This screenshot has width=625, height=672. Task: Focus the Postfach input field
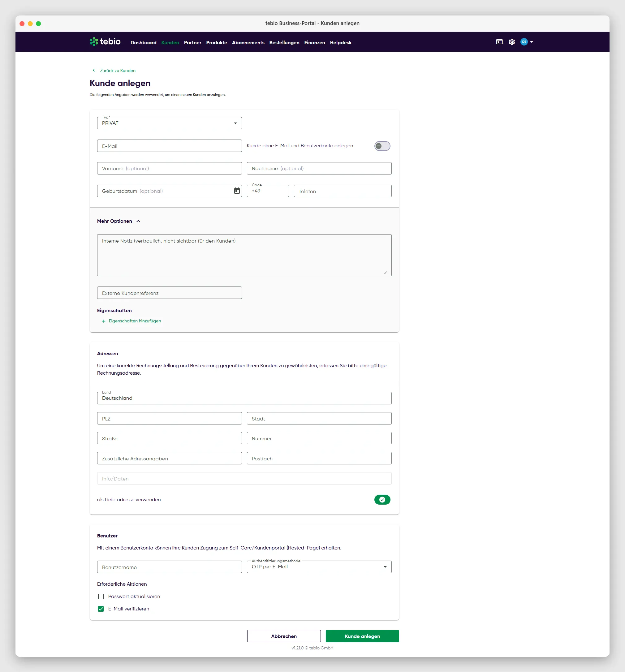[319, 459]
